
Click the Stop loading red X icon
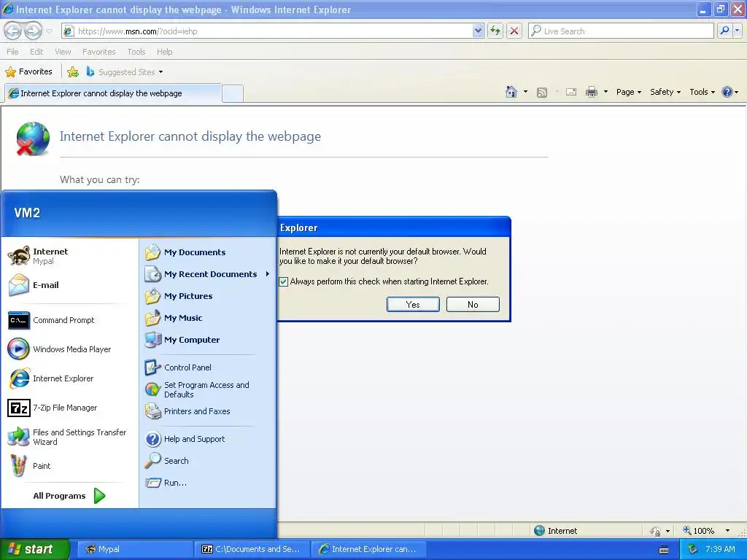pos(514,31)
